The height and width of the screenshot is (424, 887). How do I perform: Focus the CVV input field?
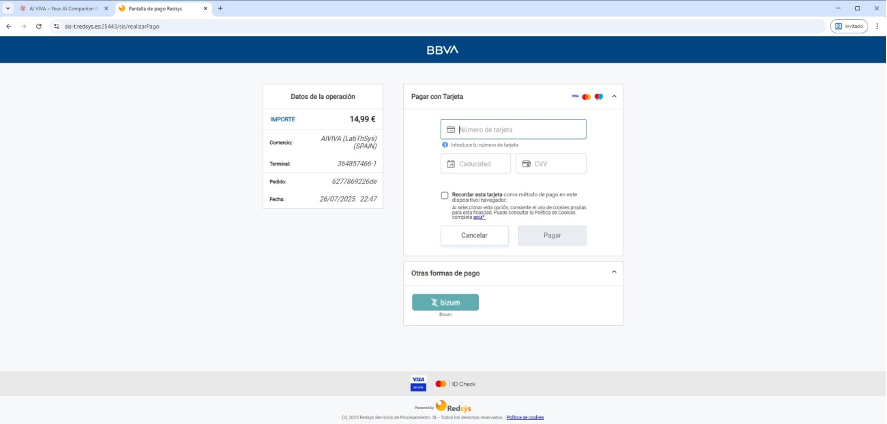point(551,164)
